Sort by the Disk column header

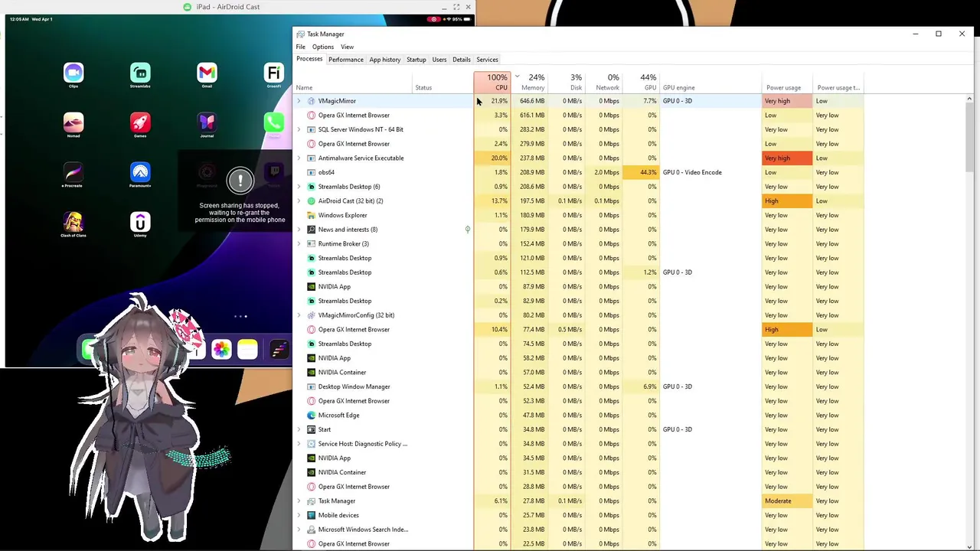coord(567,82)
